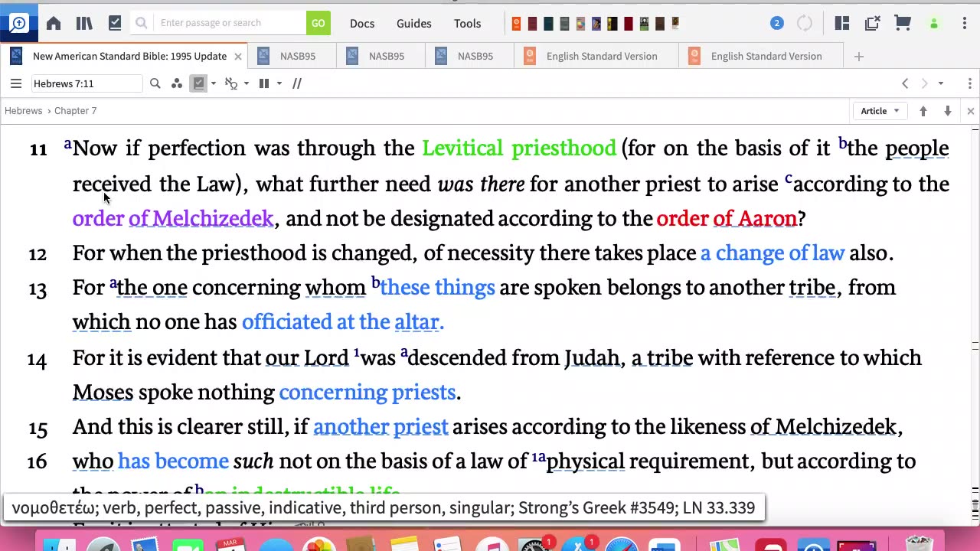Open the maroon book shortcut after the orange one
980x551 pixels.
pos(532,24)
